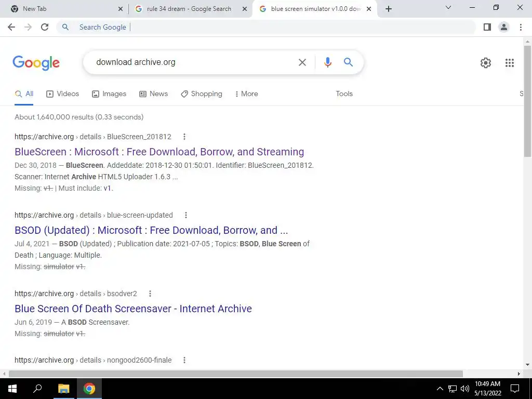Screen dimensions: 532x399
Task: Reload the page with the refresh icon
Action: [x=45, y=27]
